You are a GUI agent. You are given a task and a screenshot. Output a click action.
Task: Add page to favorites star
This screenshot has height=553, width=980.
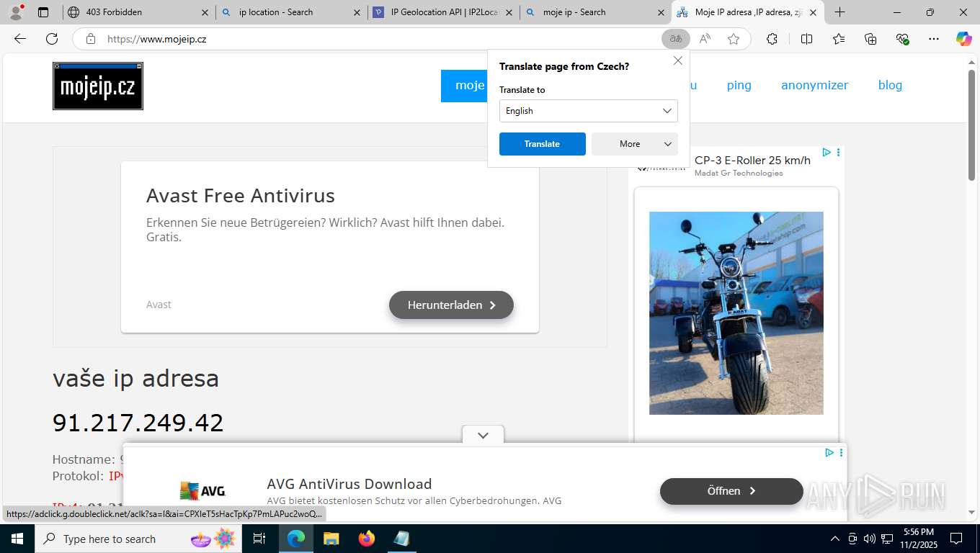click(x=734, y=39)
